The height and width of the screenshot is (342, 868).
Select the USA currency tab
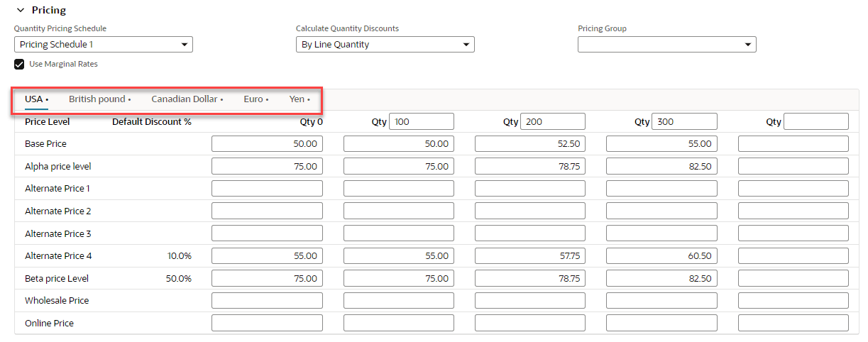36,99
